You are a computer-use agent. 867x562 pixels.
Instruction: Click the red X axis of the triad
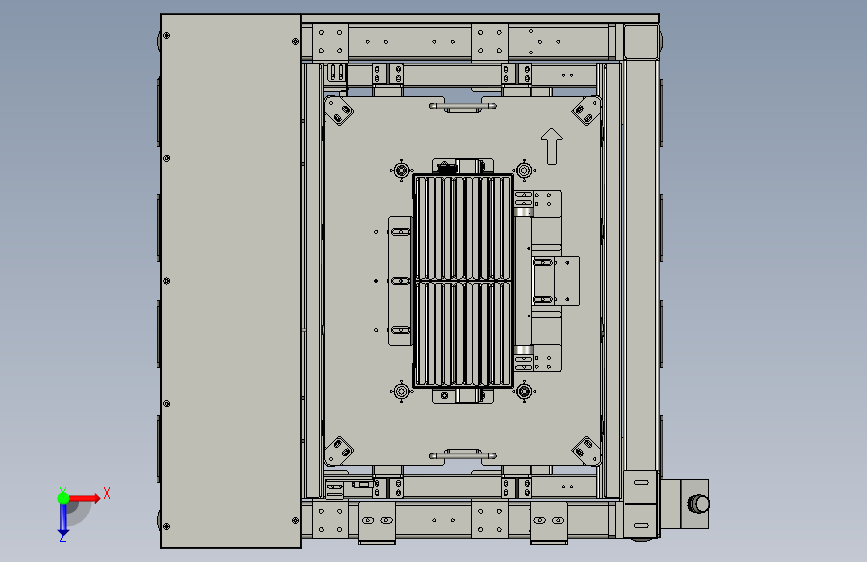point(84,498)
